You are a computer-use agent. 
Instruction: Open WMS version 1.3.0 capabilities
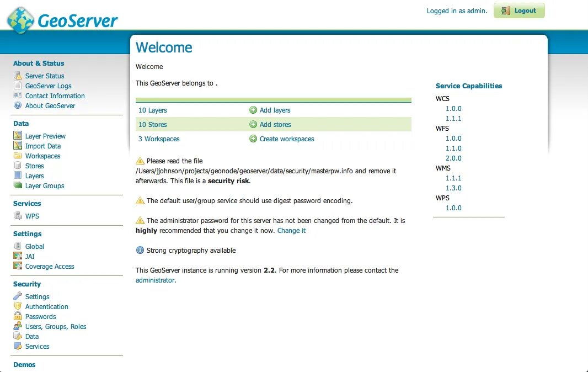click(453, 188)
